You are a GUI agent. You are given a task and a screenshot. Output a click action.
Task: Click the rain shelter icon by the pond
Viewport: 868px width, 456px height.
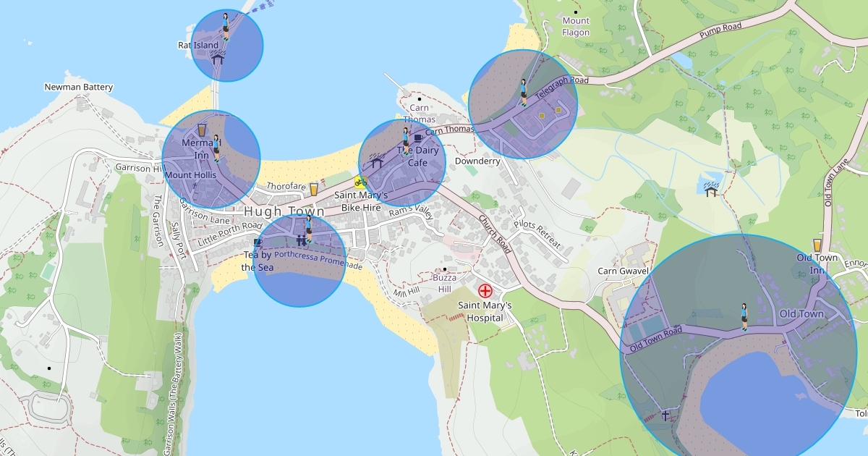click(711, 188)
